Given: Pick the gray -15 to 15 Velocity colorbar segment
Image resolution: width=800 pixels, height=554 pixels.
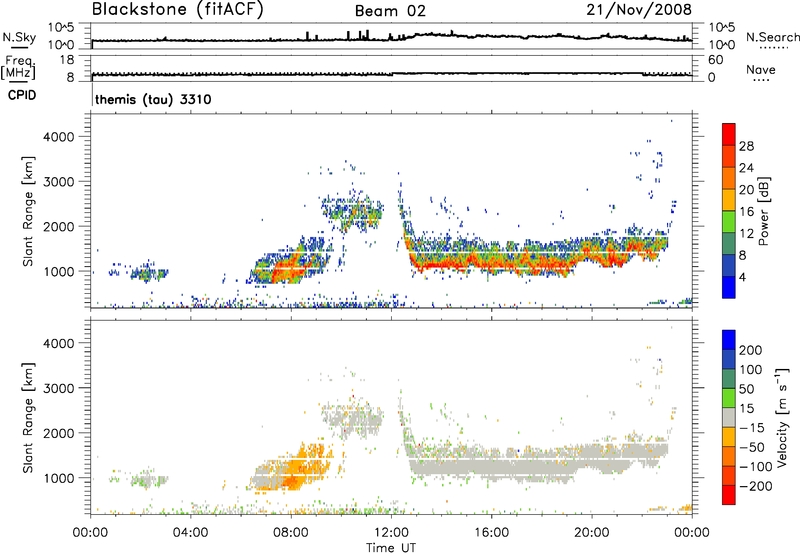Looking at the screenshot, I should 729,418.
